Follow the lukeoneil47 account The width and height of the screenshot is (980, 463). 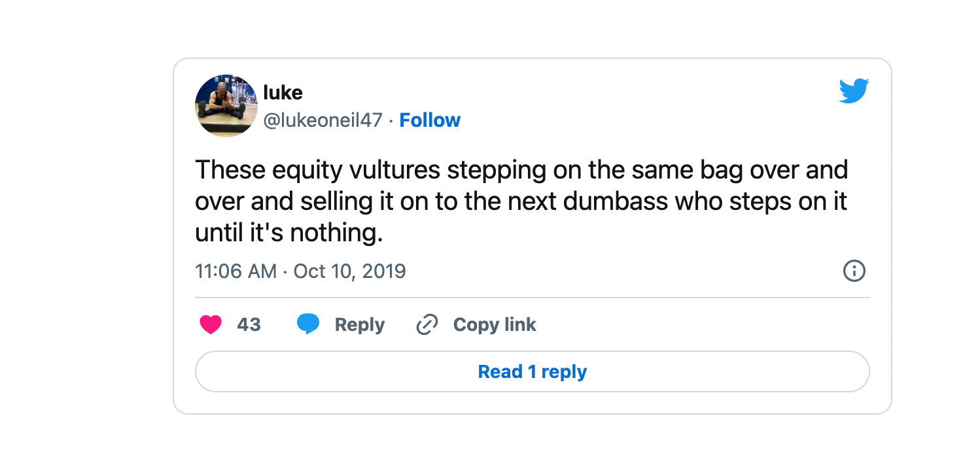tap(430, 120)
